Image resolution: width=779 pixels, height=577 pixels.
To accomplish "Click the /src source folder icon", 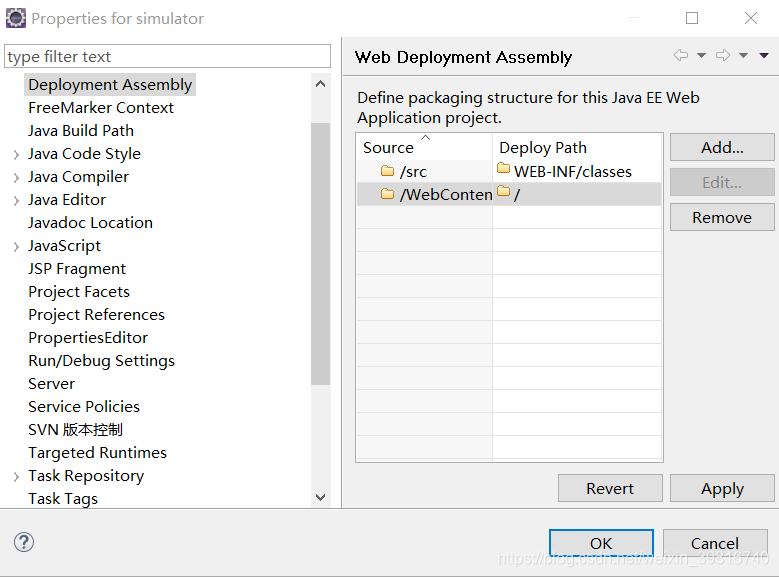I will [x=388, y=171].
